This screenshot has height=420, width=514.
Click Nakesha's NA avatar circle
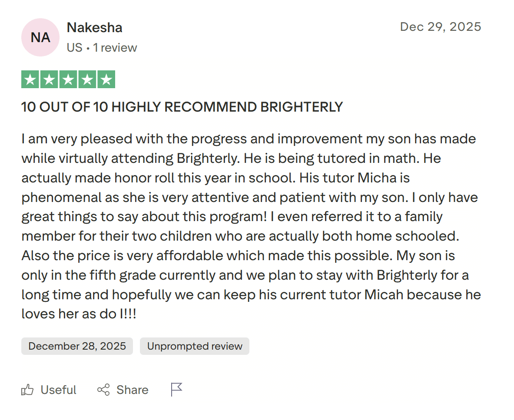coord(40,37)
